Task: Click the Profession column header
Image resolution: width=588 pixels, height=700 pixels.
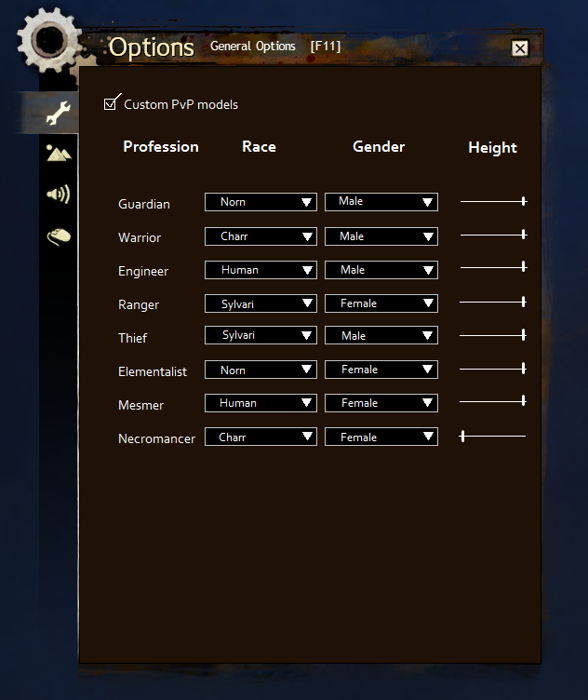Action: coord(161,147)
